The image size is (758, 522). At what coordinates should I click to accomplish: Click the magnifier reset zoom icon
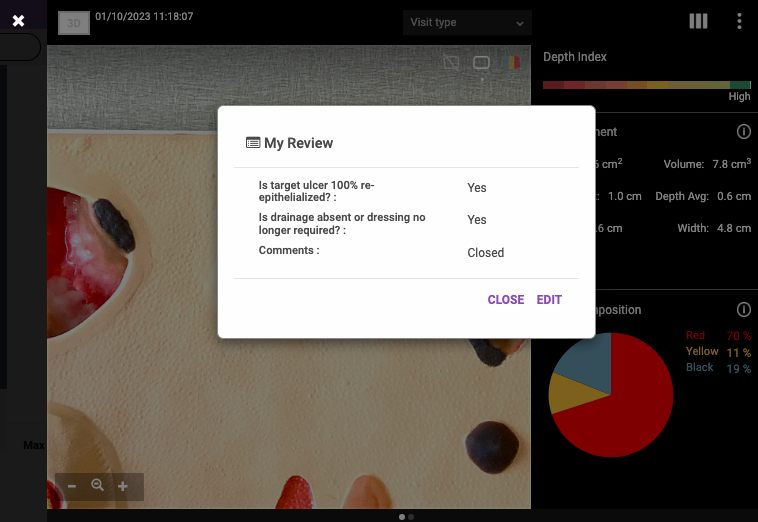98,486
